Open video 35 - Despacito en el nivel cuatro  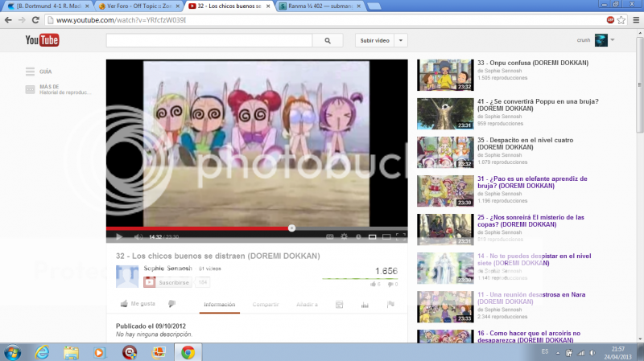click(x=526, y=144)
